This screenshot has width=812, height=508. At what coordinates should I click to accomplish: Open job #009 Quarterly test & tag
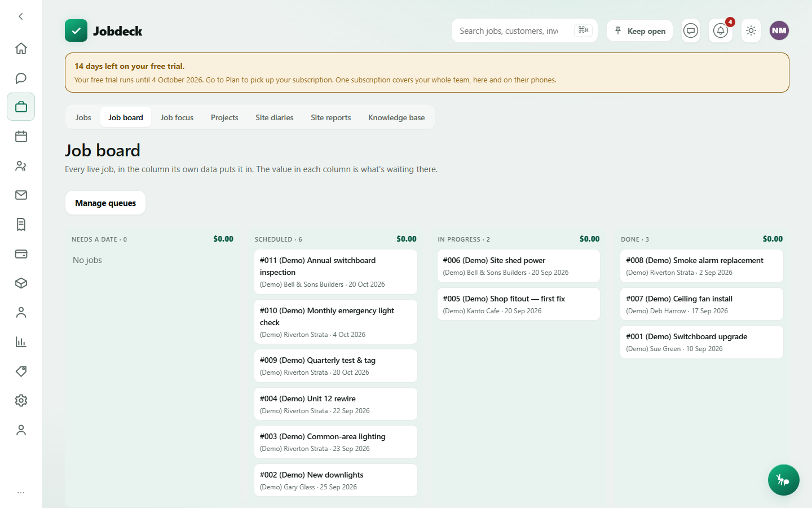[x=336, y=366]
